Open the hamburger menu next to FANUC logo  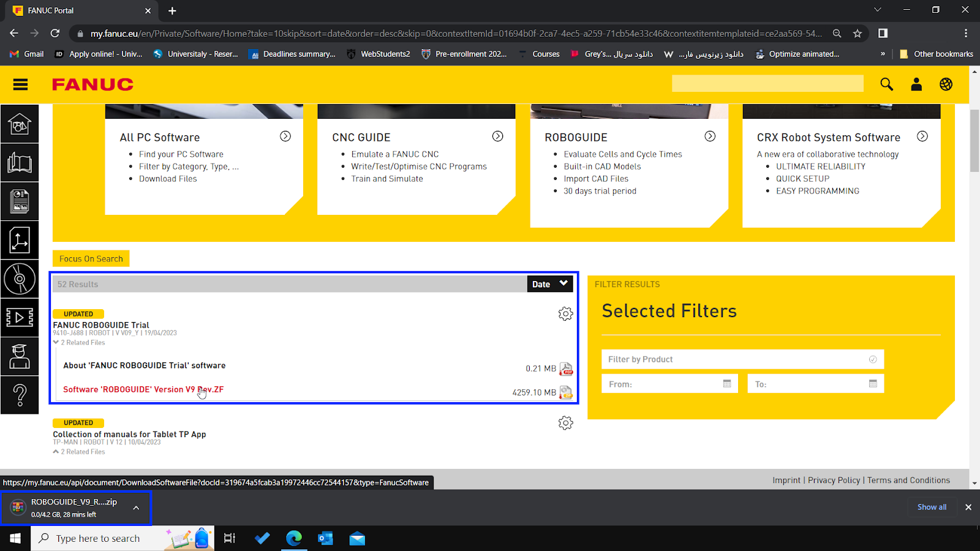(20, 84)
